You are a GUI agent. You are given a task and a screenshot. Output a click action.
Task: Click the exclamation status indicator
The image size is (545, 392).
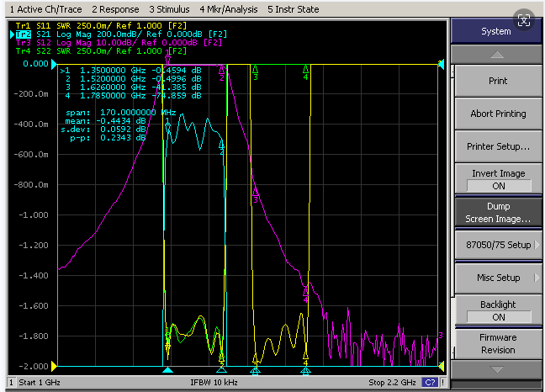pos(442,383)
